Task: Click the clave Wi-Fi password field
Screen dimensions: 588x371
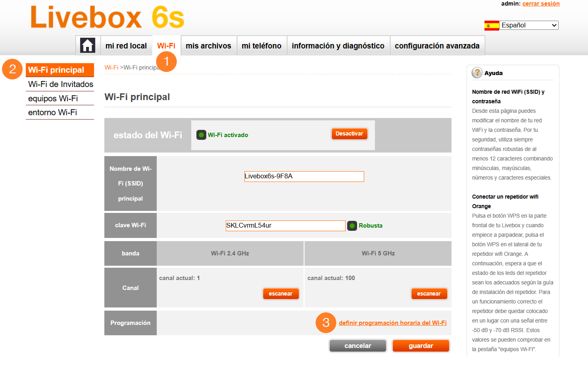Action: 285,225
